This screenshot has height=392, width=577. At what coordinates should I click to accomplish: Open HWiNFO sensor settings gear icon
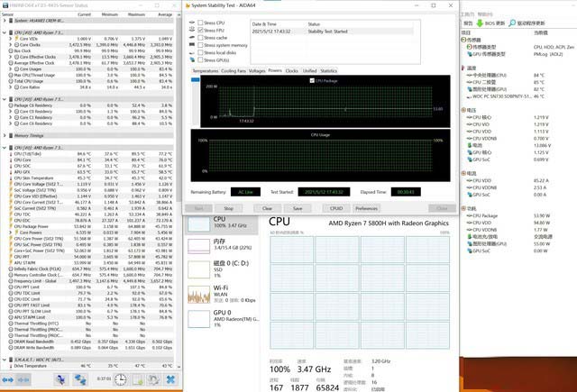tap(154, 379)
